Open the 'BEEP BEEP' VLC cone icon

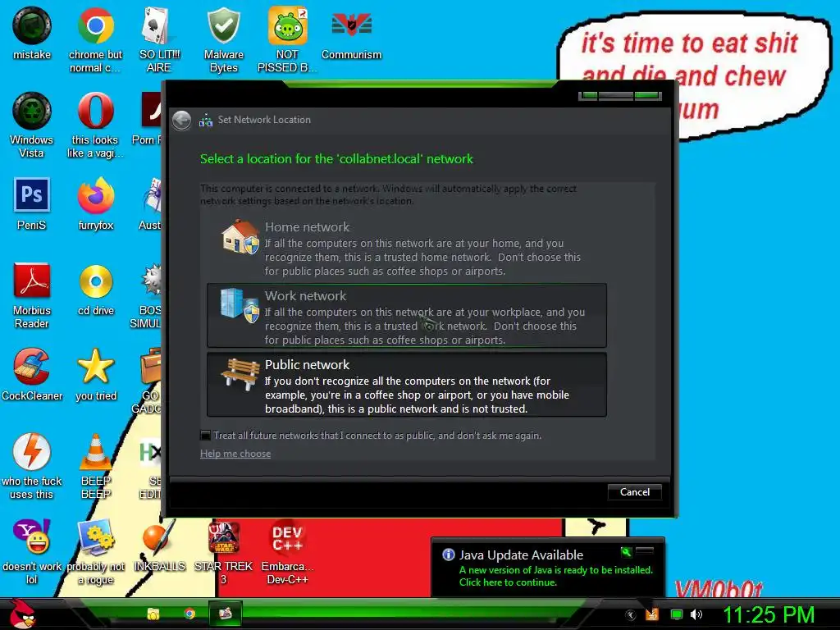(x=96, y=466)
